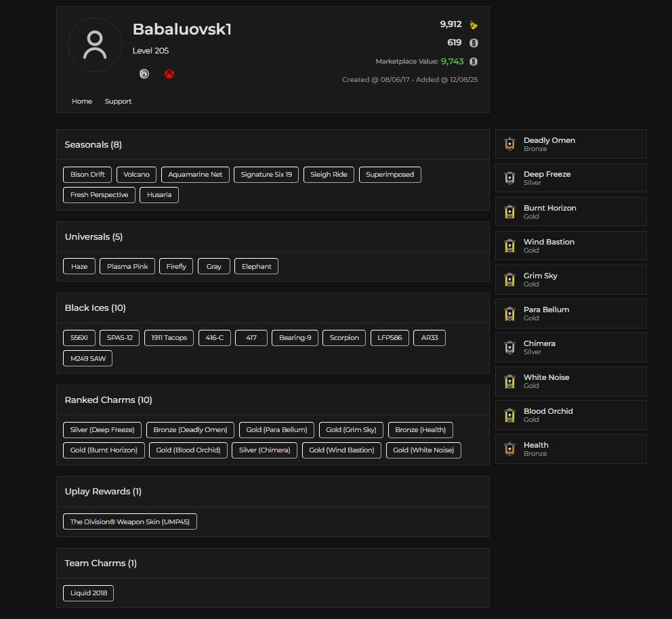Click The Division Weapon Skin (UMP45) reward

click(x=130, y=521)
